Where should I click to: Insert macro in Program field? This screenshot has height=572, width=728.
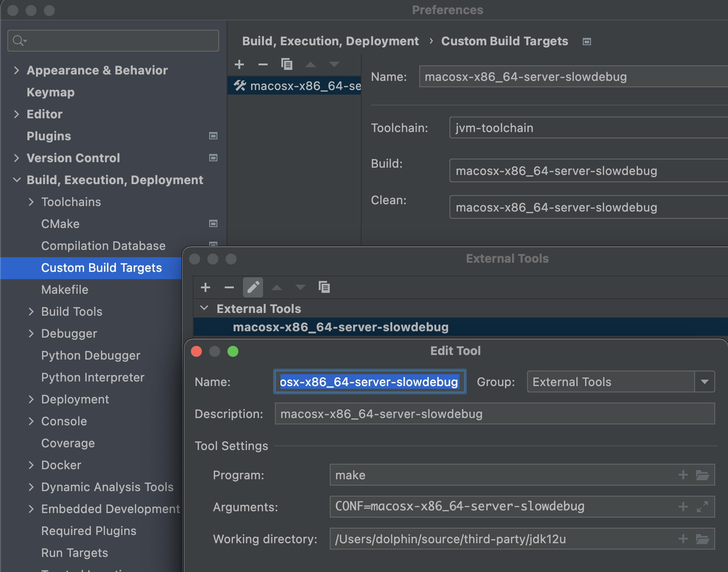pos(683,475)
